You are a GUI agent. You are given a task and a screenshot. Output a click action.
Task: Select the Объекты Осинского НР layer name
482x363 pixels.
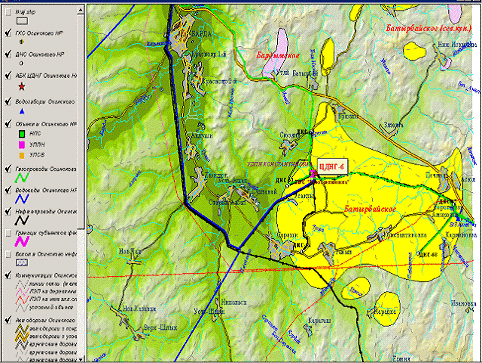pyautogui.click(x=46, y=124)
